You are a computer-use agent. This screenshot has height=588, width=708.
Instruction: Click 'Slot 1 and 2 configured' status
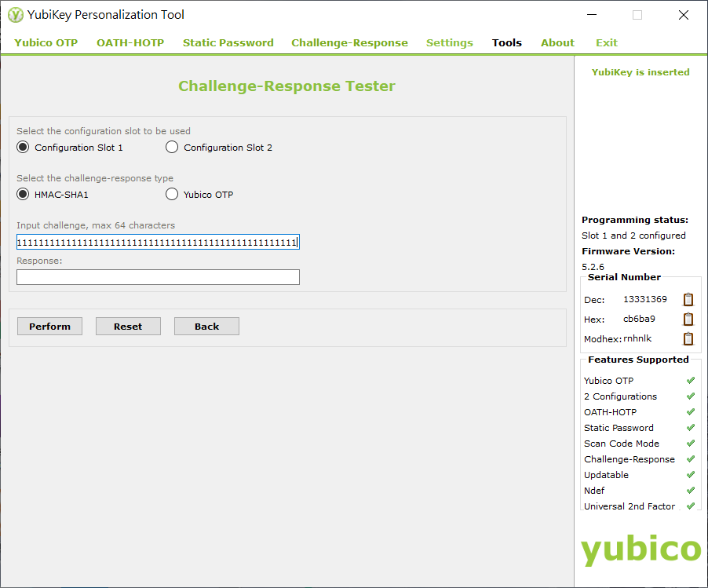(x=633, y=236)
